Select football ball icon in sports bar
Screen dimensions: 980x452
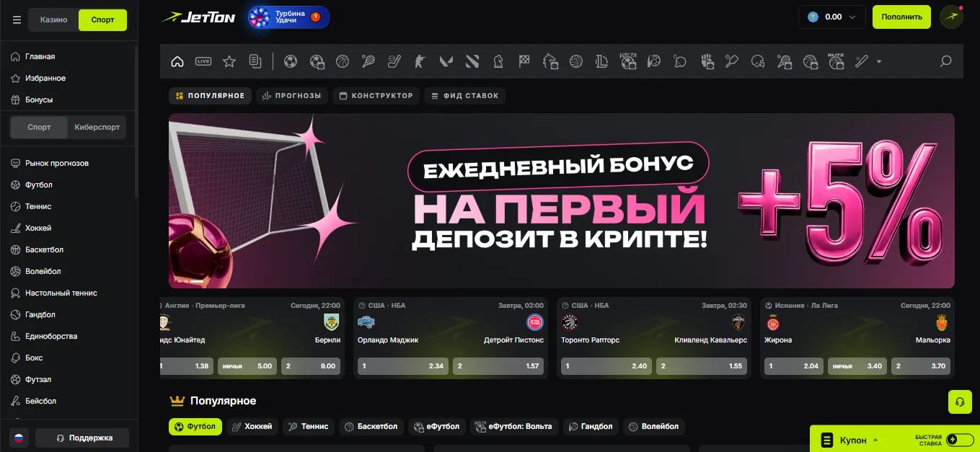click(291, 61)
